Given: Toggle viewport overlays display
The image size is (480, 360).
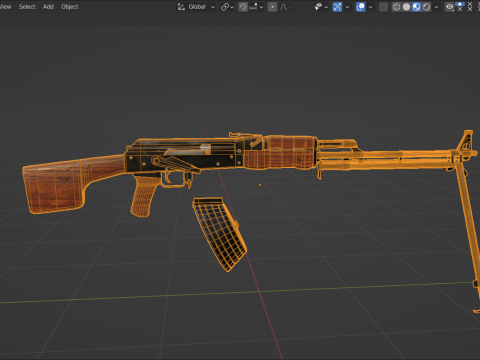Looking at the screenshot, I should 361,7.
